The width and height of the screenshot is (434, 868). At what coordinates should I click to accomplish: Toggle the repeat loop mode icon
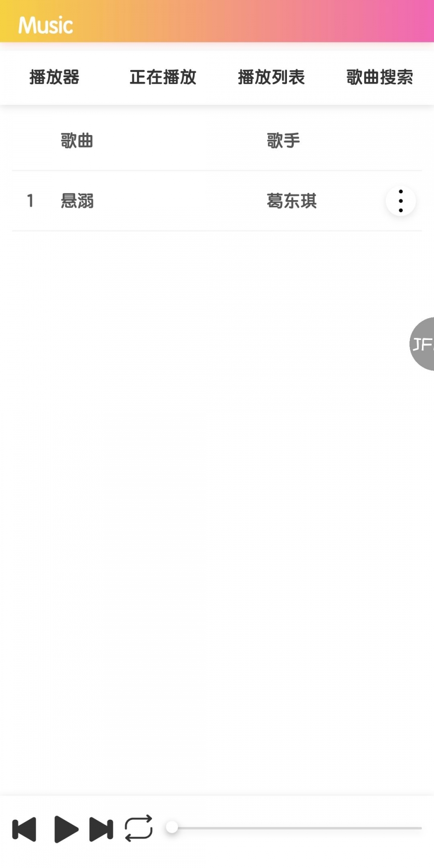tap(139, 828)
